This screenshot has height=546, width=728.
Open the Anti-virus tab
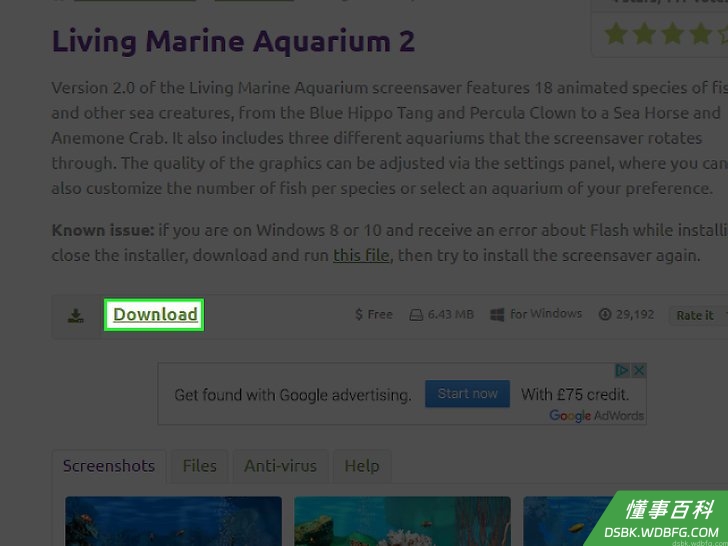[280, 466]
